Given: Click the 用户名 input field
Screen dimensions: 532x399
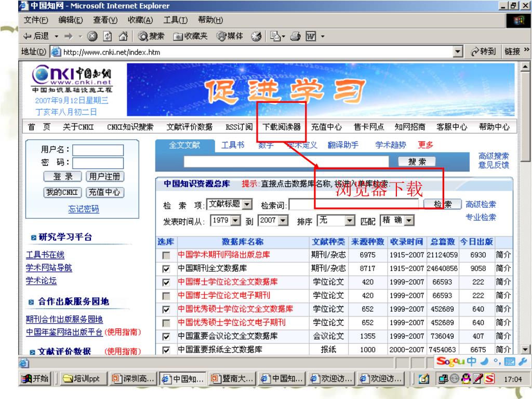Looking at the screenshot, I should click(98, 150).
